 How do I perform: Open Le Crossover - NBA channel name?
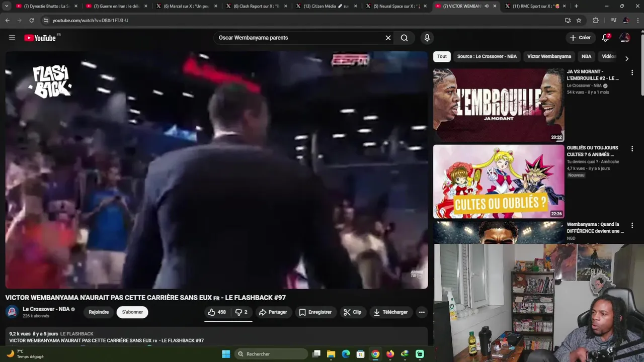pos(46,309)
